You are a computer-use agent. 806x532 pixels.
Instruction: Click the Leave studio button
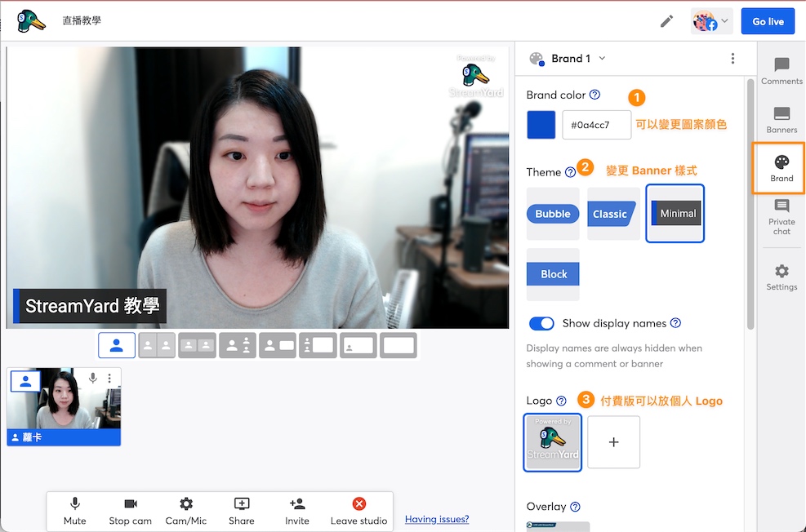[358, 512]
